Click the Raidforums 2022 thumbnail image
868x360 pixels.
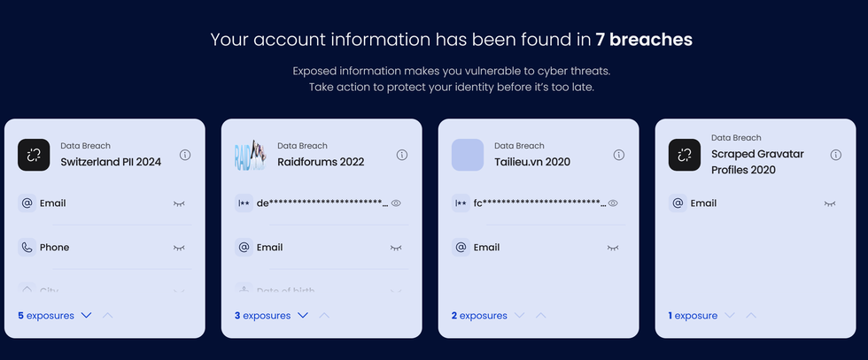(251, 155)
